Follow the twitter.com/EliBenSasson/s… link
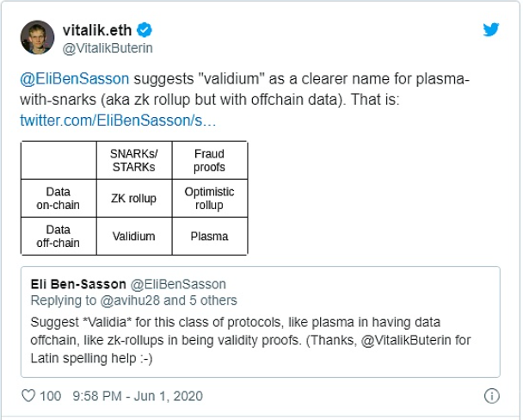 tap(118, 120)
